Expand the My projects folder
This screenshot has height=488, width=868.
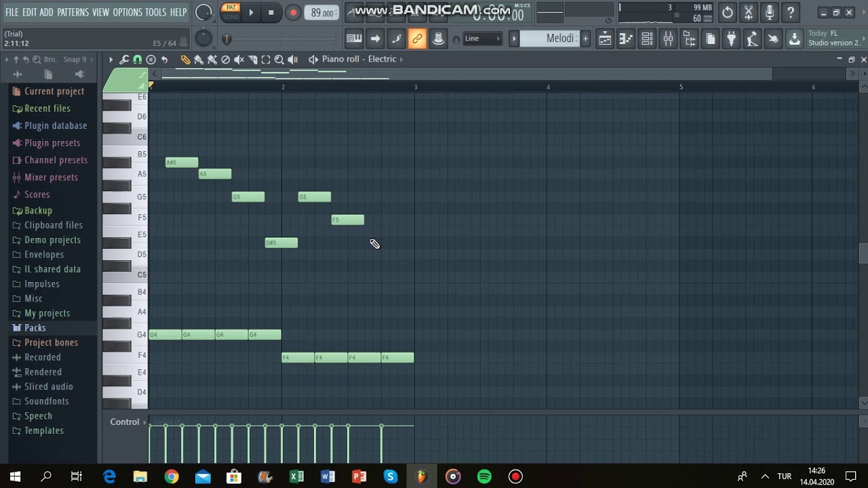tap(48, 313)
